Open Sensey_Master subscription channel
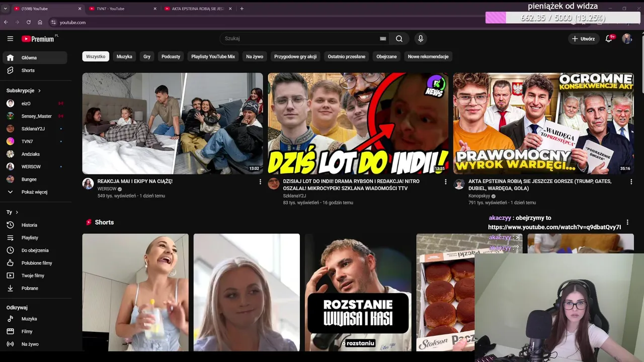This screenshot has height=362, width=644. pos(34,116)
